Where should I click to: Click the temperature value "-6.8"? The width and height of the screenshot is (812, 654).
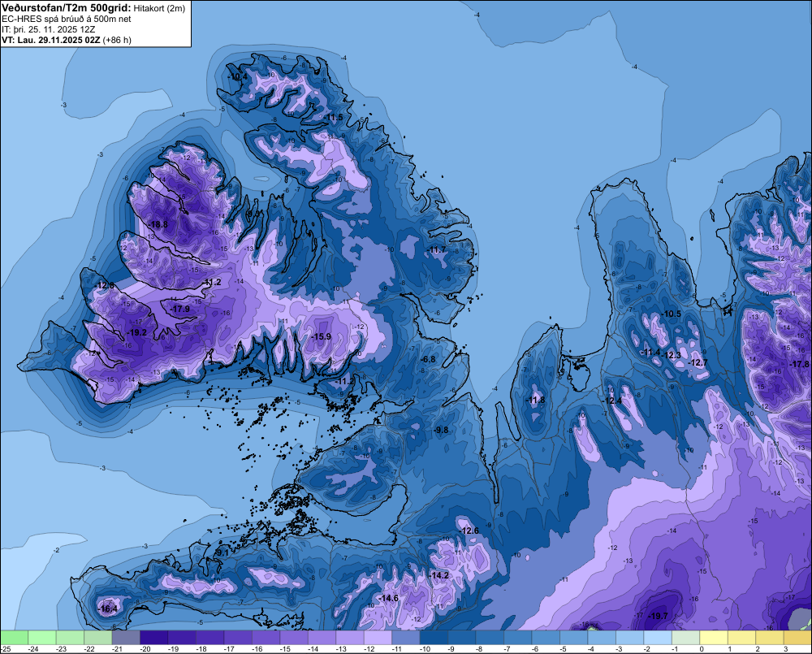pyautogui.click(x=428, y=359)
